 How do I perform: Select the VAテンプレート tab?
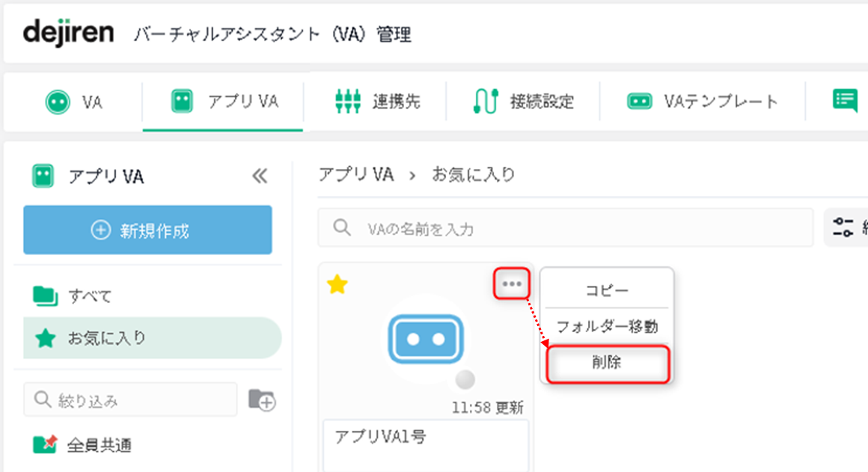pyautogui.click(x=703, y=102)
